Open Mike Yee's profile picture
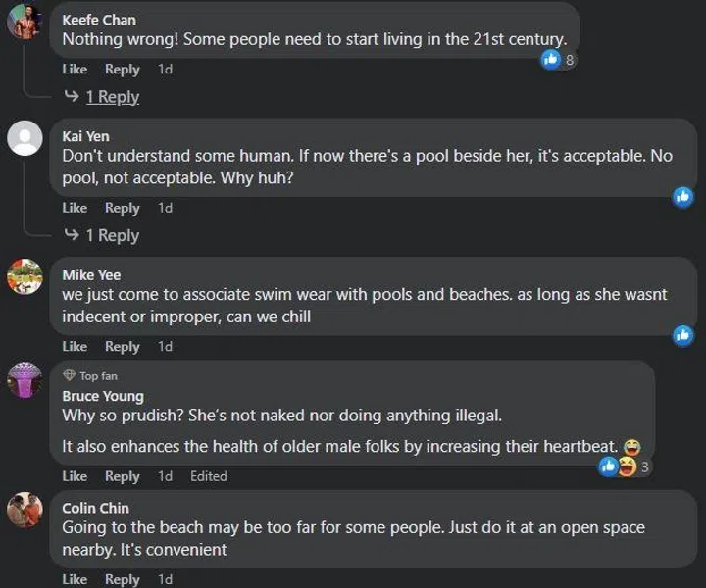The height and width of the screenshot is (588, 706). click(25, 276)
